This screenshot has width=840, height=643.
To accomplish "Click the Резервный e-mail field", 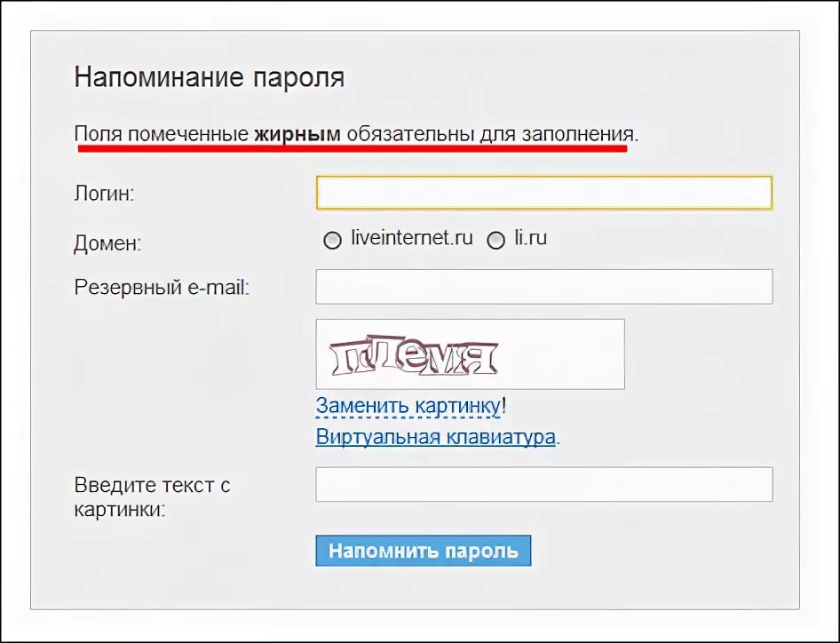I will 543,286.
